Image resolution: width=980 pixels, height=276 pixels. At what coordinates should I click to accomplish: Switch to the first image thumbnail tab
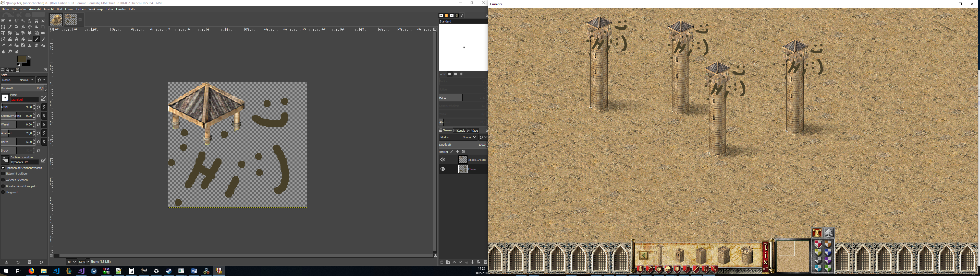pos(56,19)
